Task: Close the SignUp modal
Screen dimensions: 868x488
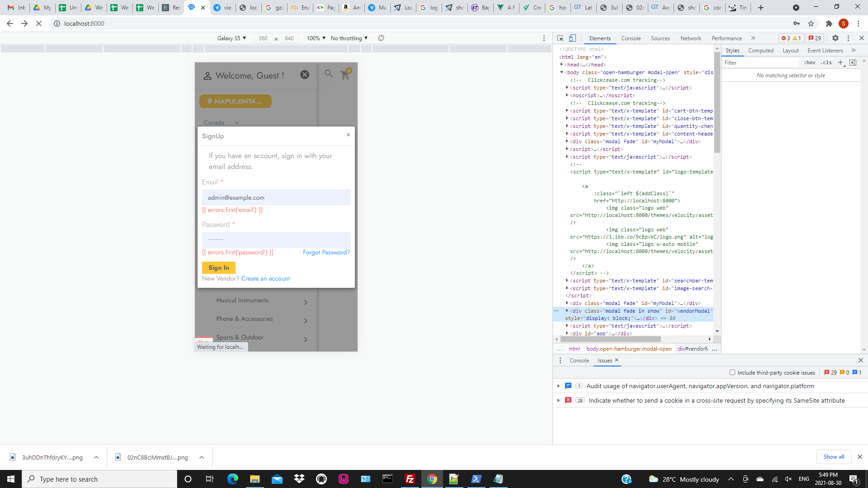Action: coord(348,135)
